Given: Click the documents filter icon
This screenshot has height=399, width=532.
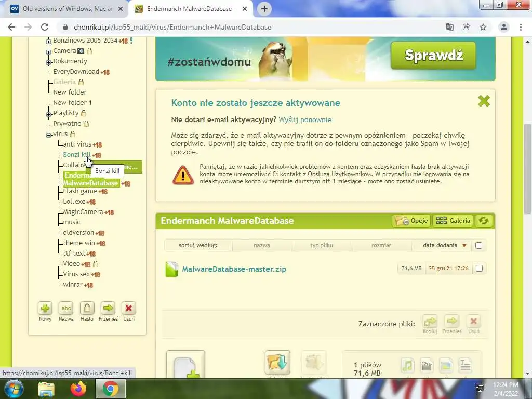Looking at the screenshot, I should [x=465, y=365].
